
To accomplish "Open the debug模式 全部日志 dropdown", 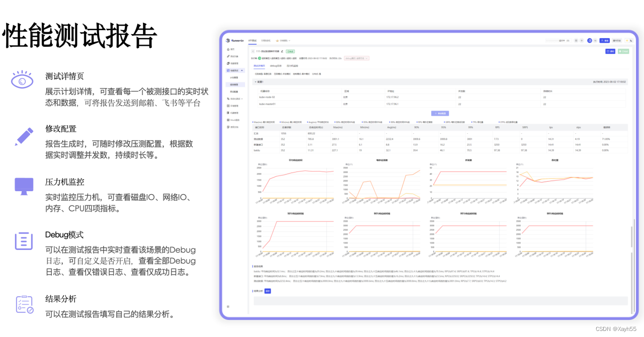I will tap(357, 58).
